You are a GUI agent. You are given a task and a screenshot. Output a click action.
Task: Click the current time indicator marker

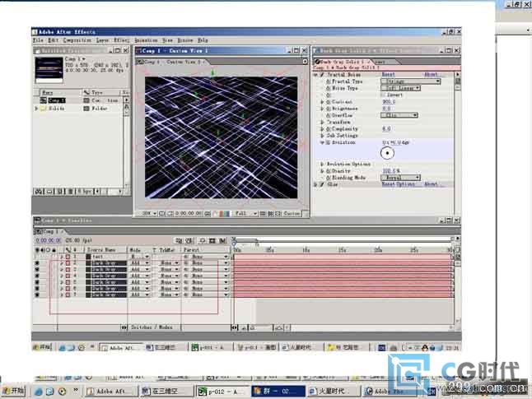234,243
